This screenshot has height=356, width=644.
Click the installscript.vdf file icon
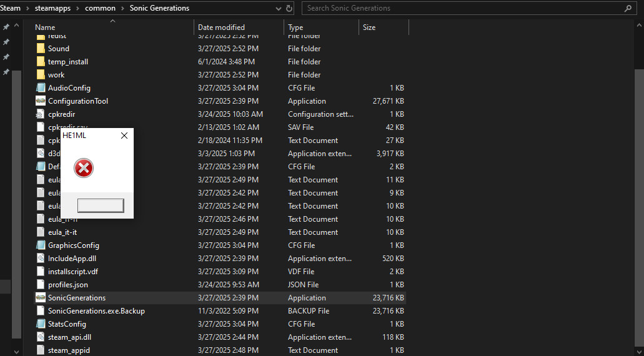41,272
